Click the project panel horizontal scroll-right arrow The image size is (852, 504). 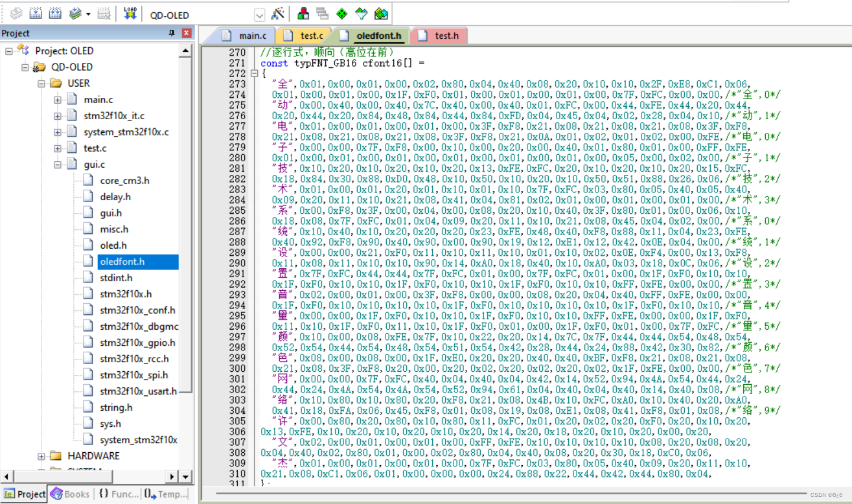[x=172, y=477]
